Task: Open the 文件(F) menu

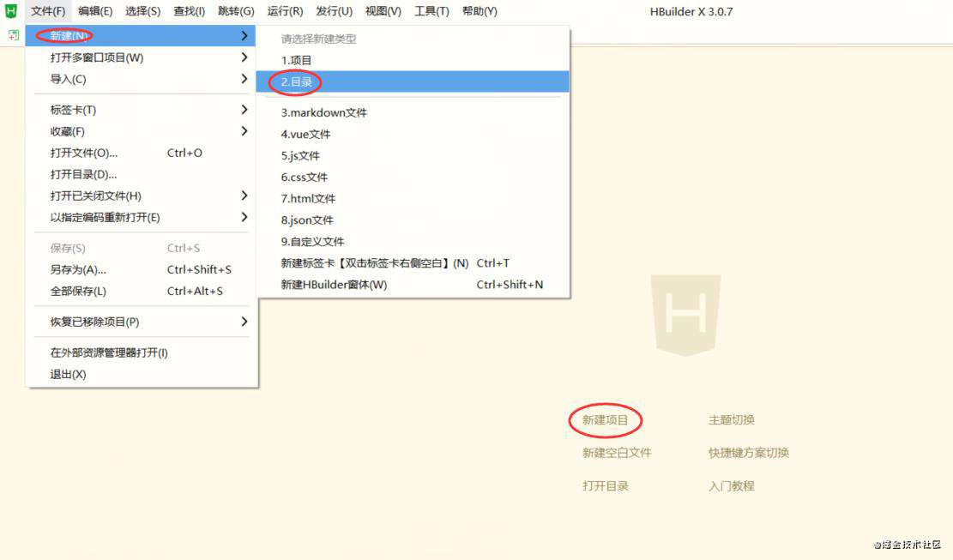Action: point(48,11)
